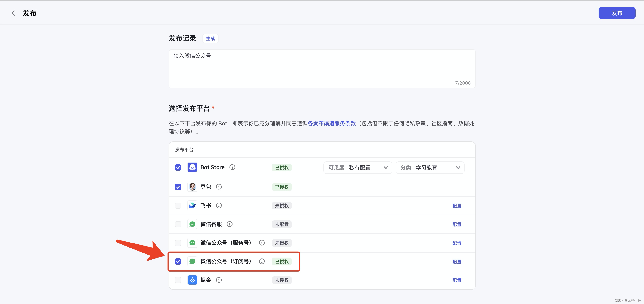
Task: Open the 各发布渠道服务条款 link
Action: point(331,123)
